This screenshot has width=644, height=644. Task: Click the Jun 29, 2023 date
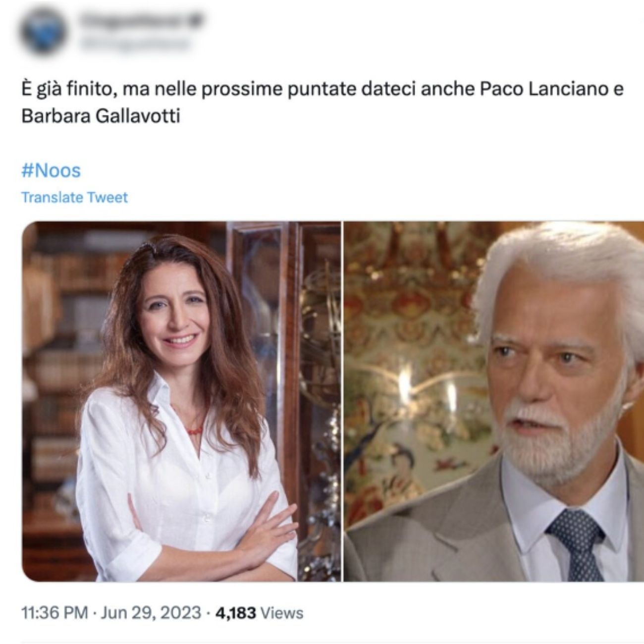click(151, 613)
